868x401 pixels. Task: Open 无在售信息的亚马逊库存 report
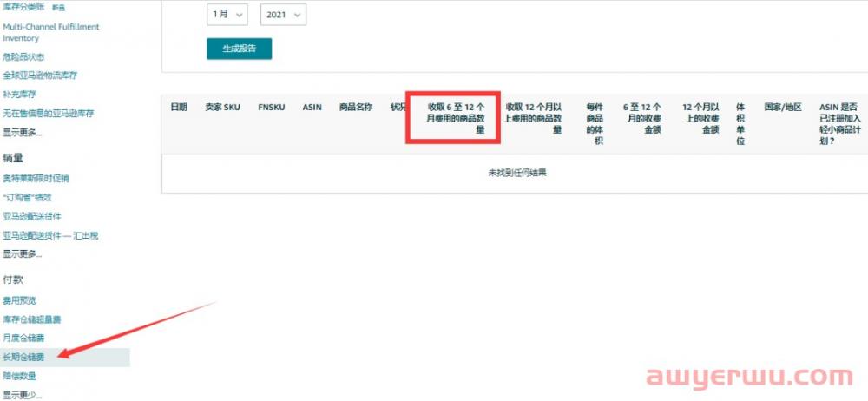tap(49, 113)
